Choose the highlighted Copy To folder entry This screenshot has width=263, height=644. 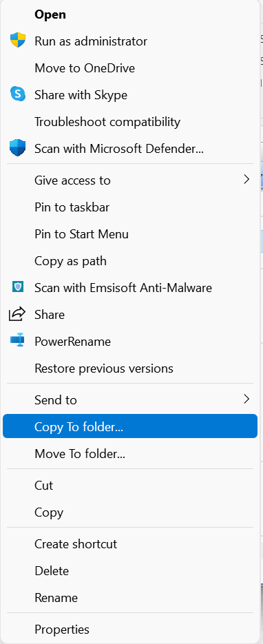(130, 427)
